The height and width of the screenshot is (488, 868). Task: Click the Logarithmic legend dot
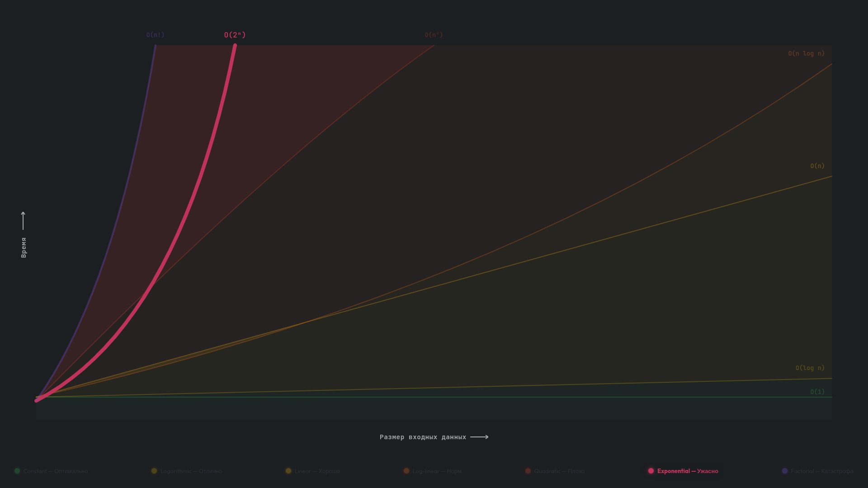[x=154, y=471]
